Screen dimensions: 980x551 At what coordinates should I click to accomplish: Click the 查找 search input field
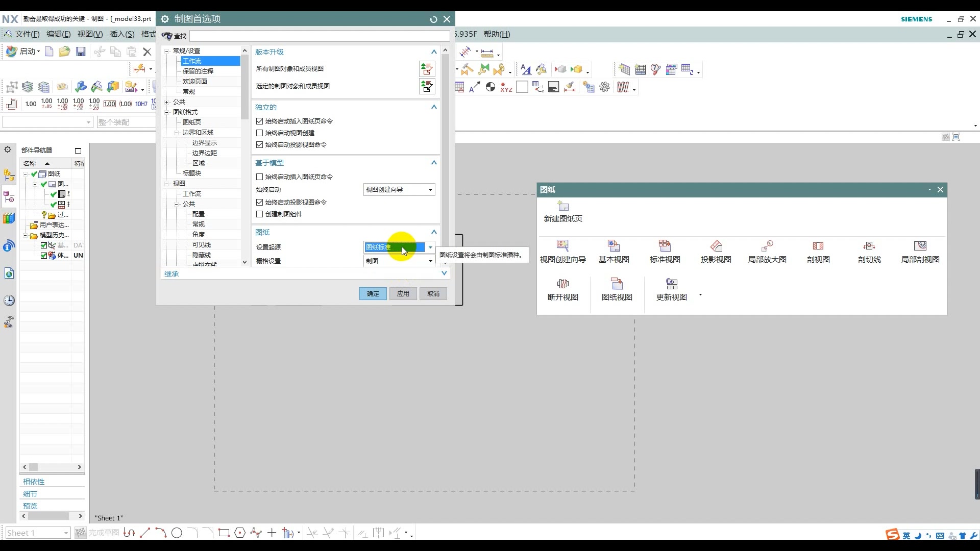point(320,36)
